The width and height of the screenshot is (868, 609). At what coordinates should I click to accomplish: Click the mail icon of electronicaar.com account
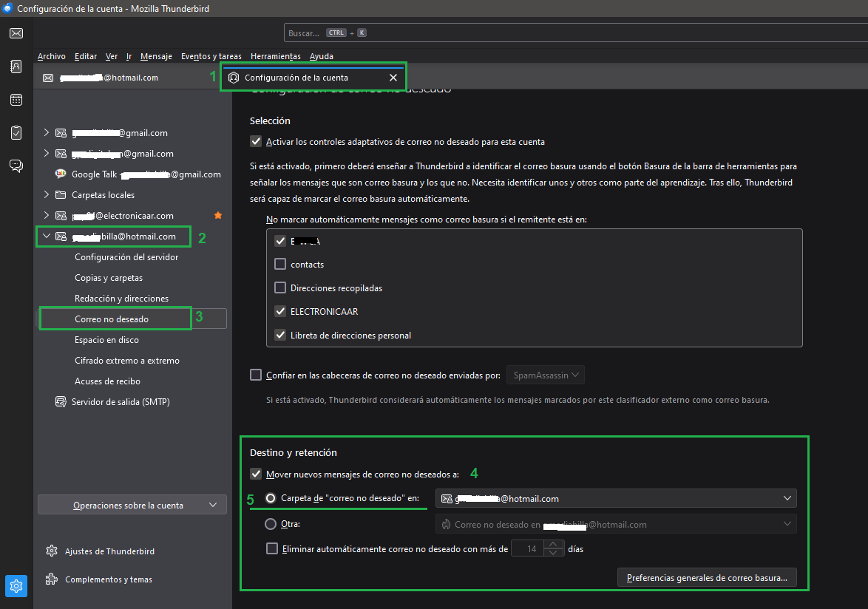[61, 216]
